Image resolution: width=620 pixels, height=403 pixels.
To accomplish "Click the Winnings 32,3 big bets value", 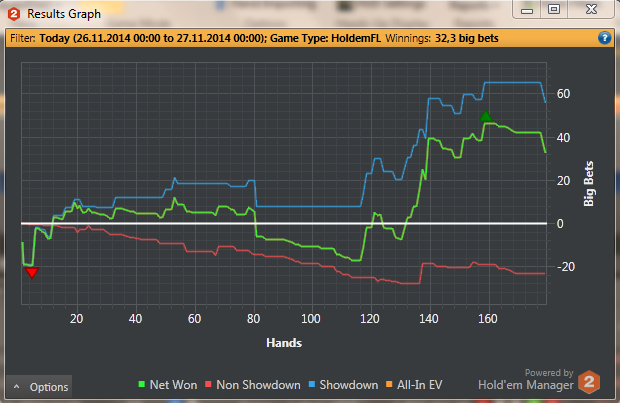I will [x=467, y=38].
